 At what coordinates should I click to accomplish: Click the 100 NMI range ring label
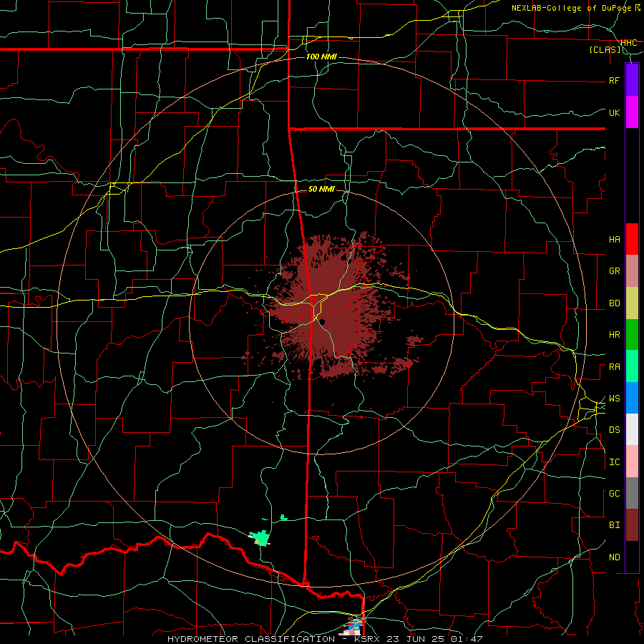click(x=321, y=57)
